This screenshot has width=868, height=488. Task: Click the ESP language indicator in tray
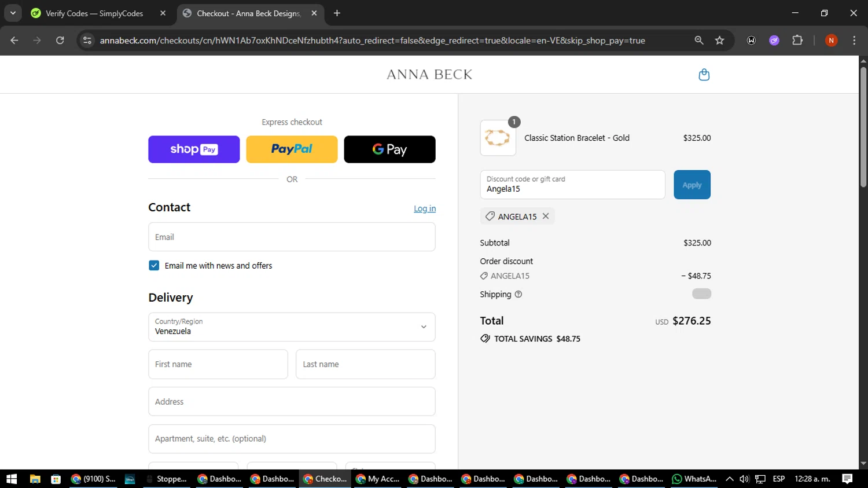(779, 479)
